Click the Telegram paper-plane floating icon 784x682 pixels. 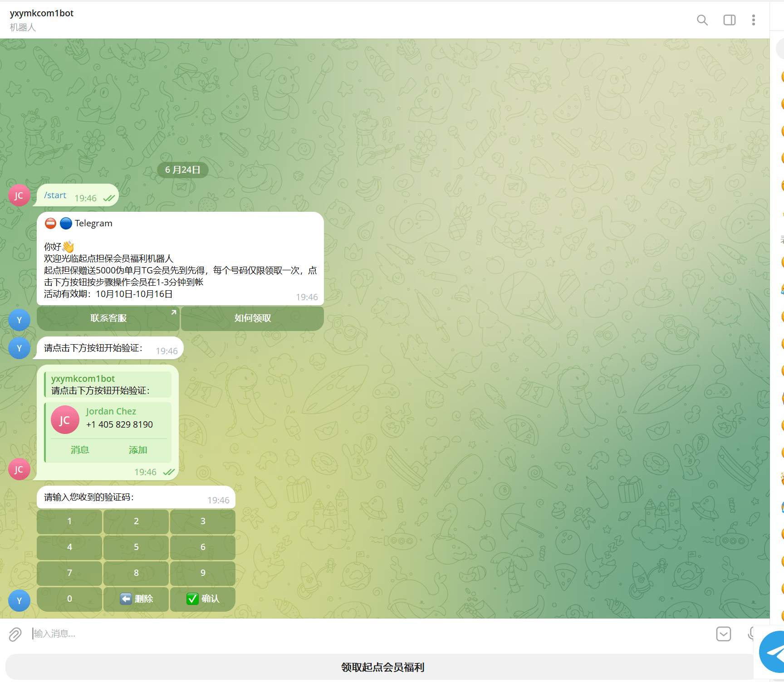[772, 652]
